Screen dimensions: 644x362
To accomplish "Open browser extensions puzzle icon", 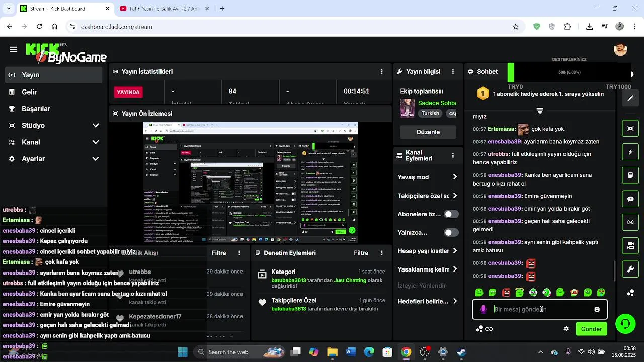I will tap(568, 27).
